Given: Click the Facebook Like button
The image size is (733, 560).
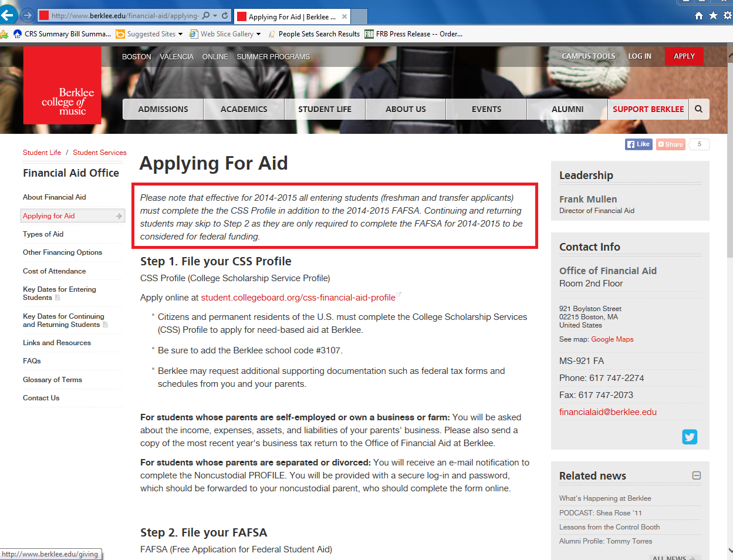Looking at the screenshot, I should click(639, 144).
